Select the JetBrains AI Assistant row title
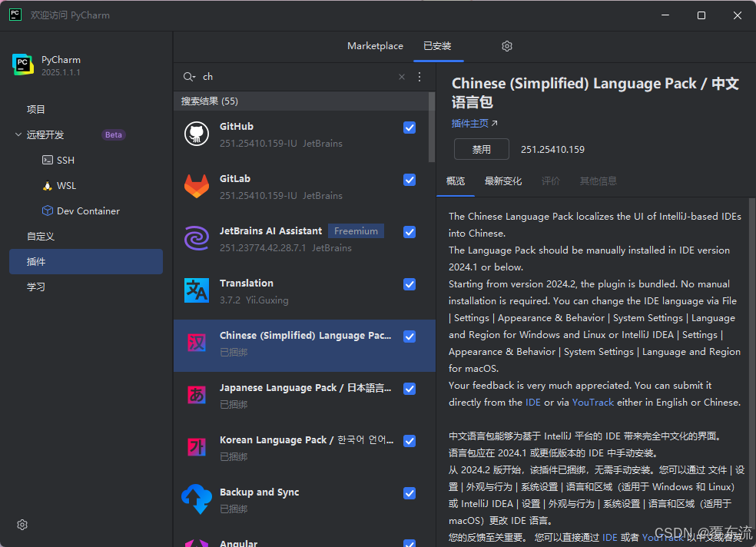This screenshot has height=547, width=756. (270, 230)
